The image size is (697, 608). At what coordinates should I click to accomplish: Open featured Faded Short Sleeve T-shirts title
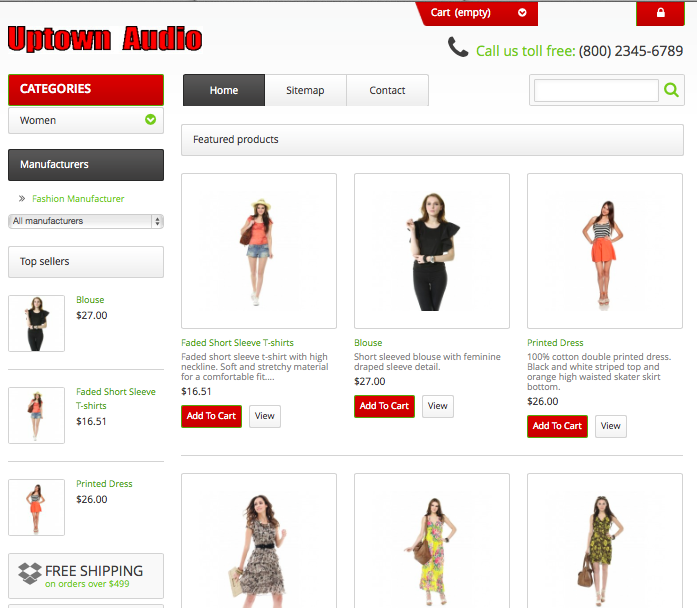[x=237, y=343]
